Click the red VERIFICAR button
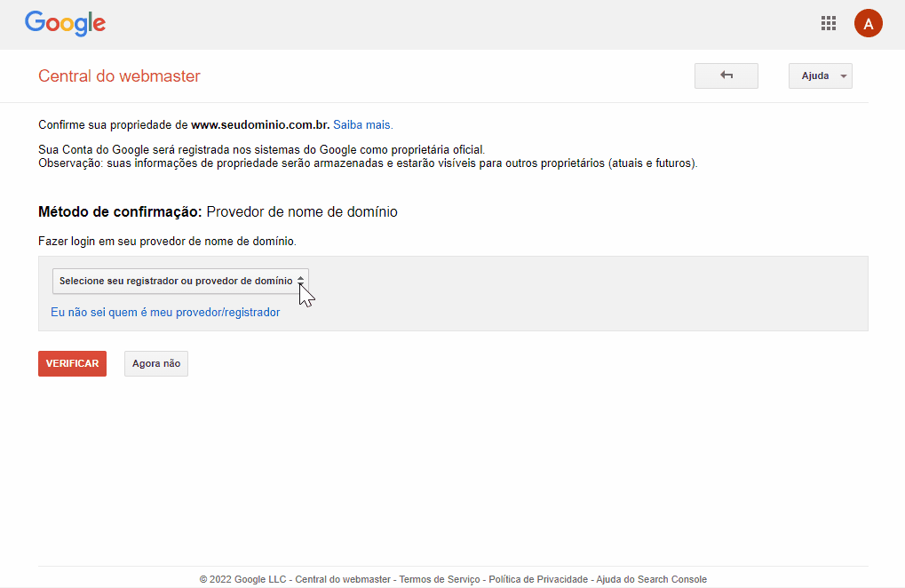 [x=72, y=363]
